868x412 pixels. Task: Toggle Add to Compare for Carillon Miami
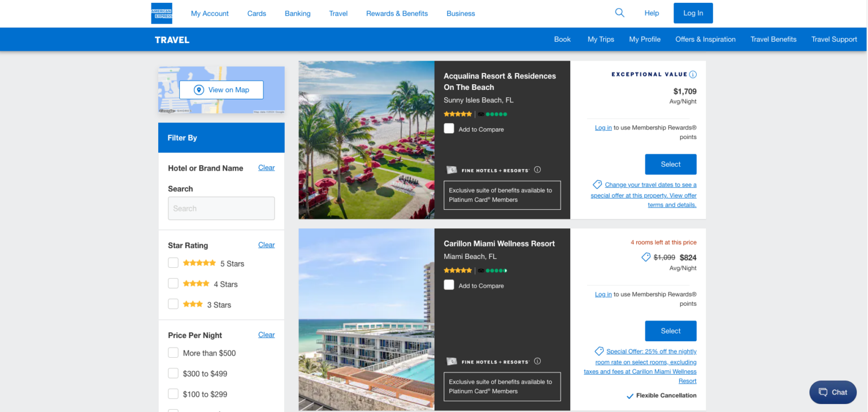click(449, 285)
